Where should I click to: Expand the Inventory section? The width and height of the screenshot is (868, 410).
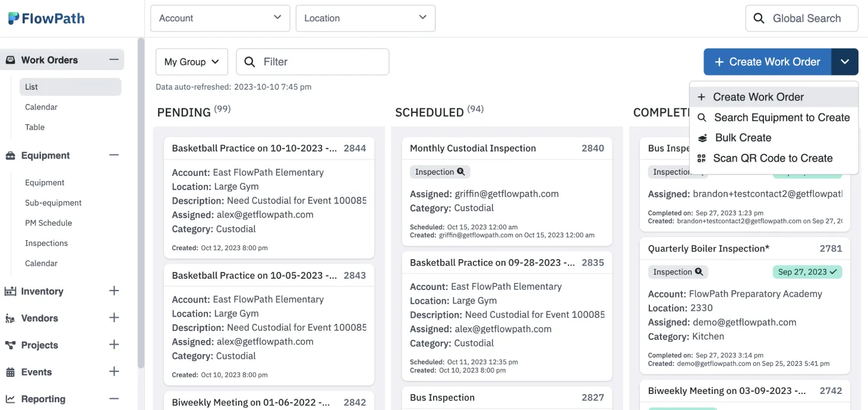(x=113, y=291)
